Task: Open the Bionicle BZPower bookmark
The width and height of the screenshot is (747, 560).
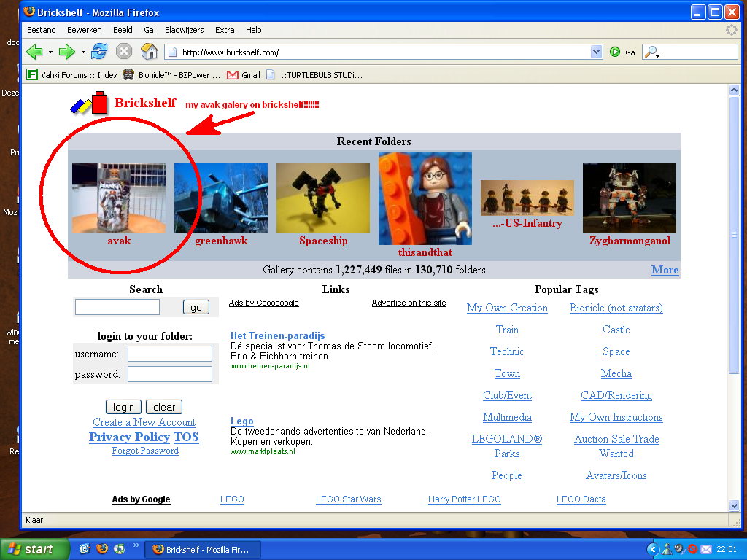Action: click(171, 75)
